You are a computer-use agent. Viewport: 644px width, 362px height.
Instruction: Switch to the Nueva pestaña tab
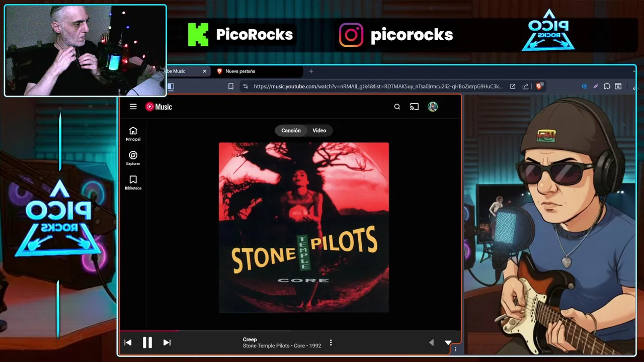tap(259, 71)
